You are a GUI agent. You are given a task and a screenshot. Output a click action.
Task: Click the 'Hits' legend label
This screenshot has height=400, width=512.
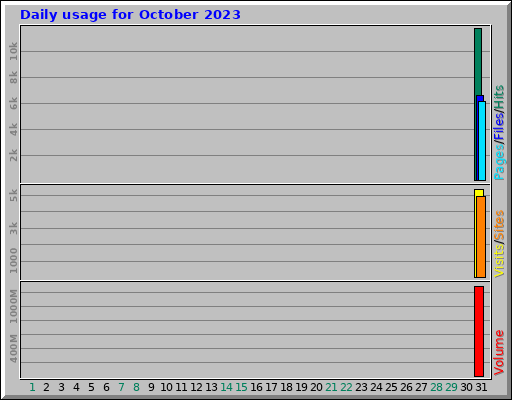click(499, 97)
